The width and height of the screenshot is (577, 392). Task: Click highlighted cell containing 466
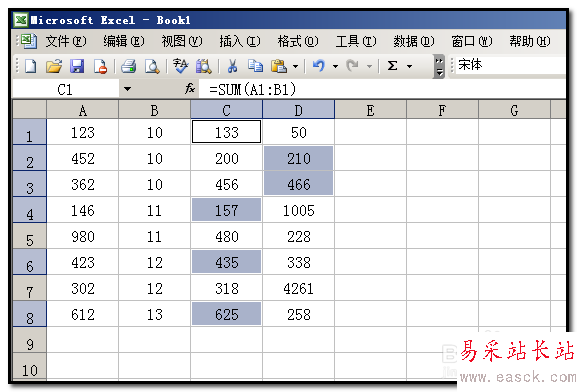click(298, 184)
